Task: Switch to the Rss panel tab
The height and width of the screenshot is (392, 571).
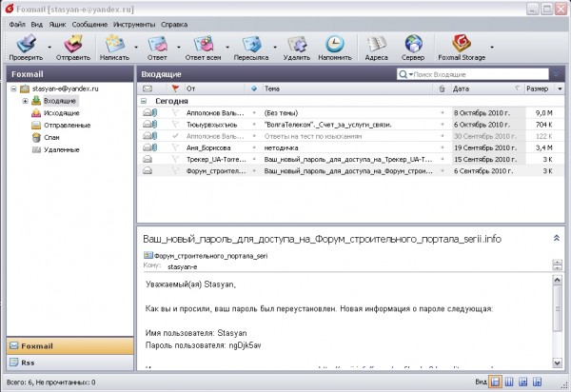Action: pyautogui.click(x=69, y=363)
